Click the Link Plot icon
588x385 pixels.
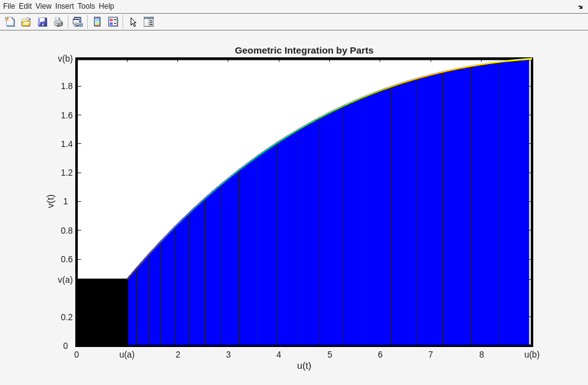(77, 22)
